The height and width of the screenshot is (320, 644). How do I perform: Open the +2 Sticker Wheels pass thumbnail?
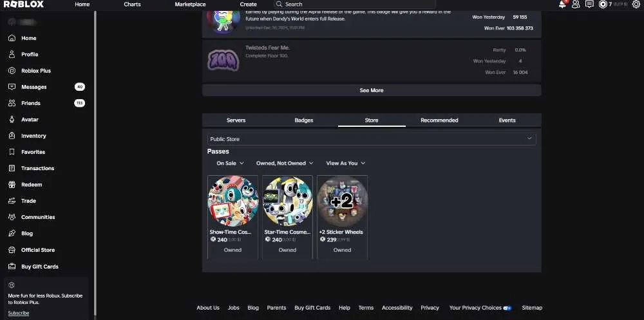click(342, 202)
